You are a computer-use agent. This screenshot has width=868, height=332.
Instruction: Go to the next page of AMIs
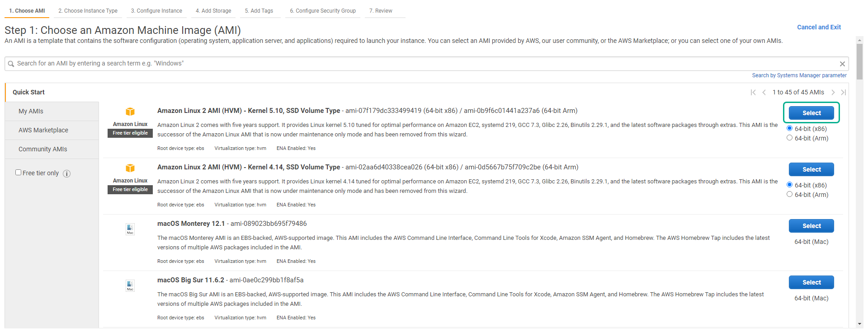click(833, 92)
